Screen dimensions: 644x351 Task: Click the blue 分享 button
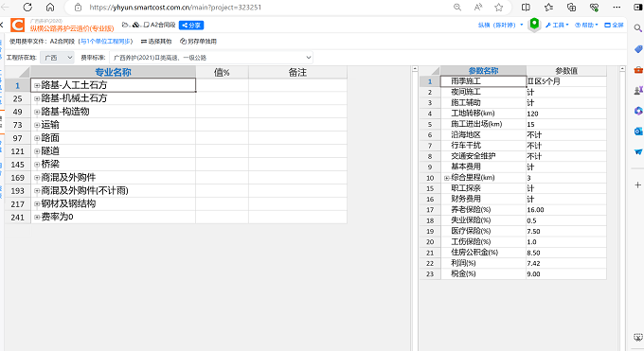191,25
